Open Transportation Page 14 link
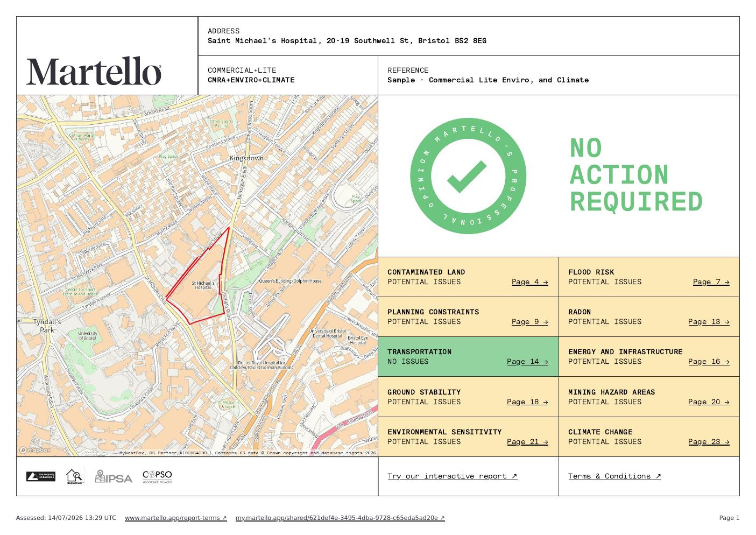Image resolution: width=756 pixels, height=535 pixels. pyautogui.click(x=527, y=362)
